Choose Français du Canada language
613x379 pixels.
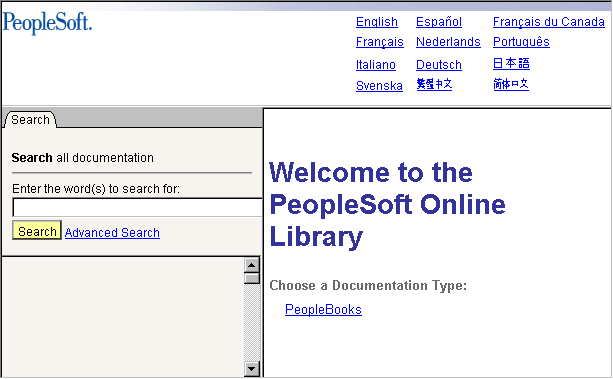tap(548, 22)
